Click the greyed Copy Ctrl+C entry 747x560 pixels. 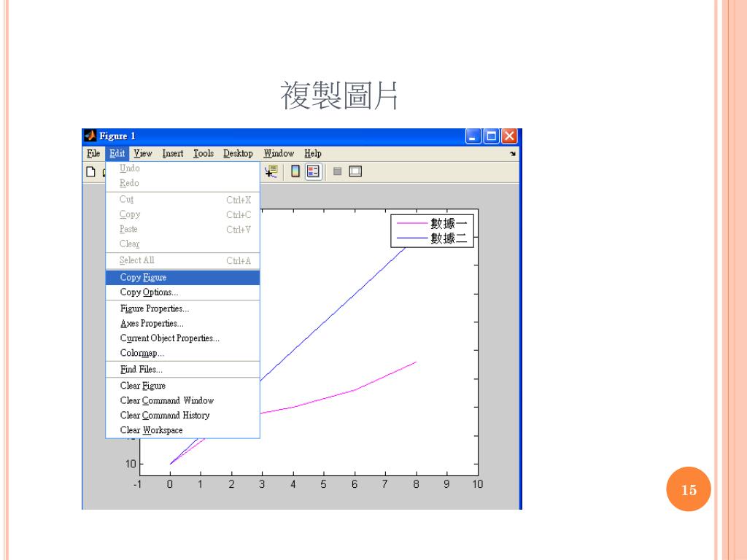coord(183,214)
